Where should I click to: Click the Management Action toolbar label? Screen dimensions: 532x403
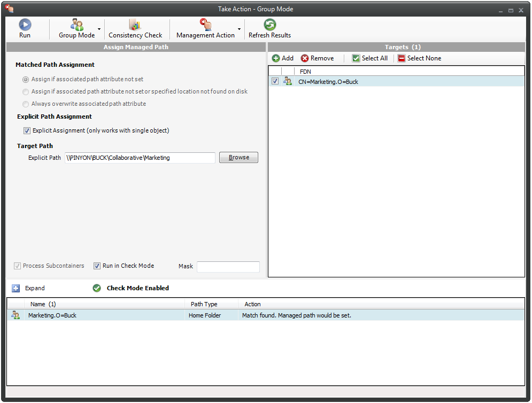205,35
